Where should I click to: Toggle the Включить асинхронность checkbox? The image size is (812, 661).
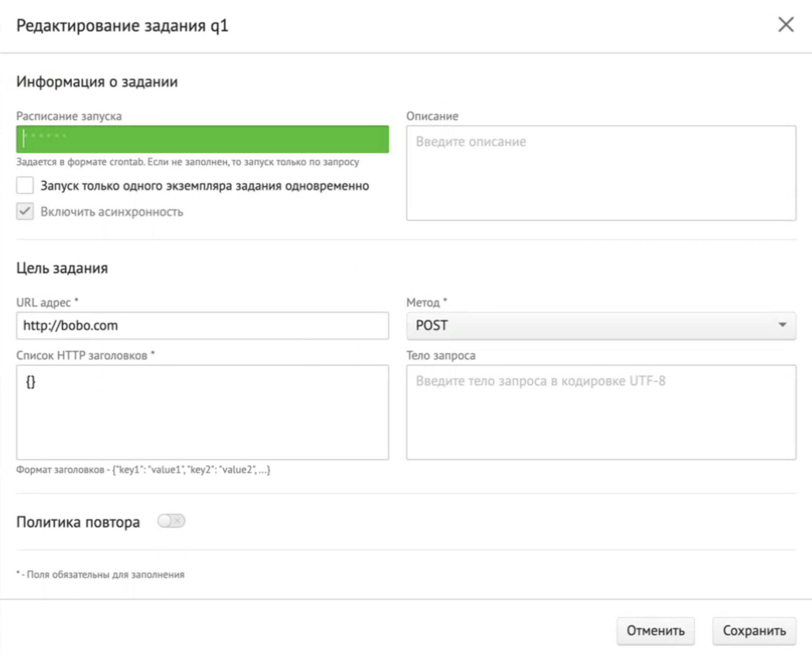click(25, 212)
